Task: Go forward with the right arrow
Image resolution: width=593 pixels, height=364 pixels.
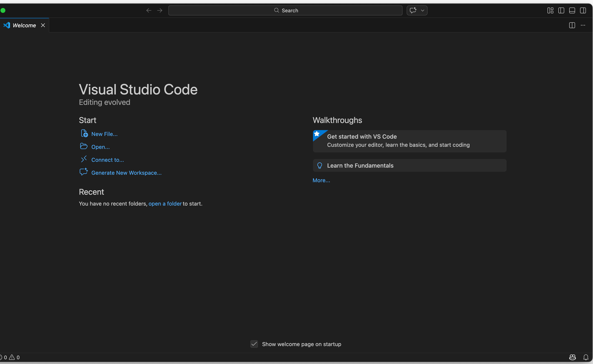Action: [159, 10]
